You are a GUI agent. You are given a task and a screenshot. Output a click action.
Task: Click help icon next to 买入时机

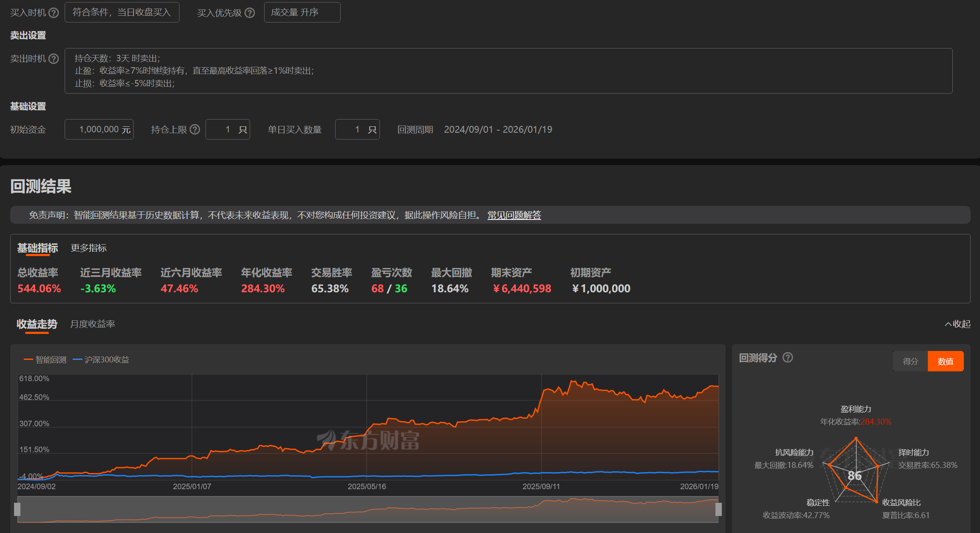[x=54, y=13]
